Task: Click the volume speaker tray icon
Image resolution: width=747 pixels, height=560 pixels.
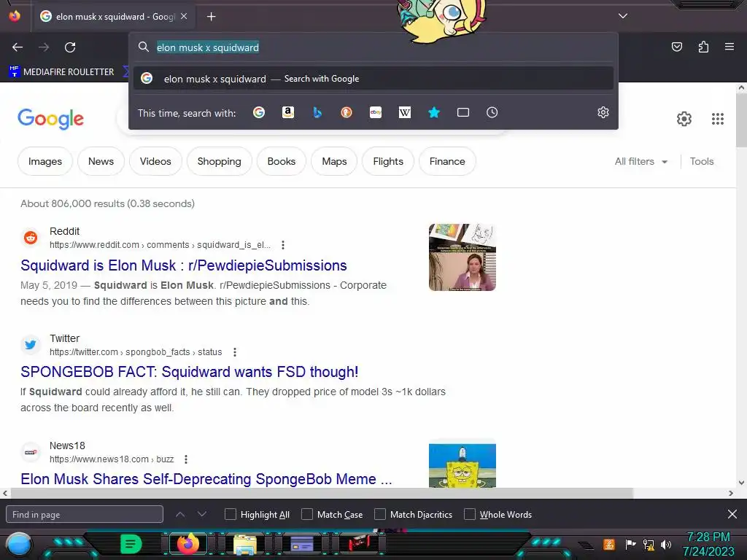Action: click(666, 544)
